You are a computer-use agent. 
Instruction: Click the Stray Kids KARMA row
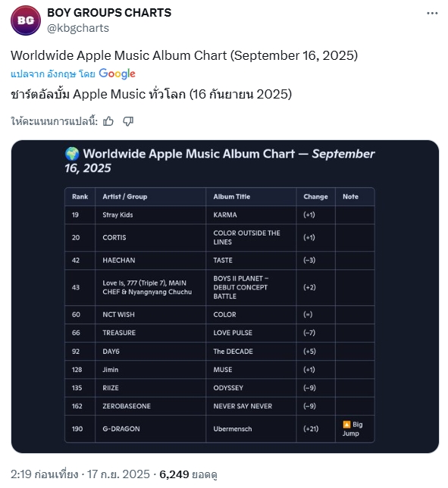click(220, 214)
